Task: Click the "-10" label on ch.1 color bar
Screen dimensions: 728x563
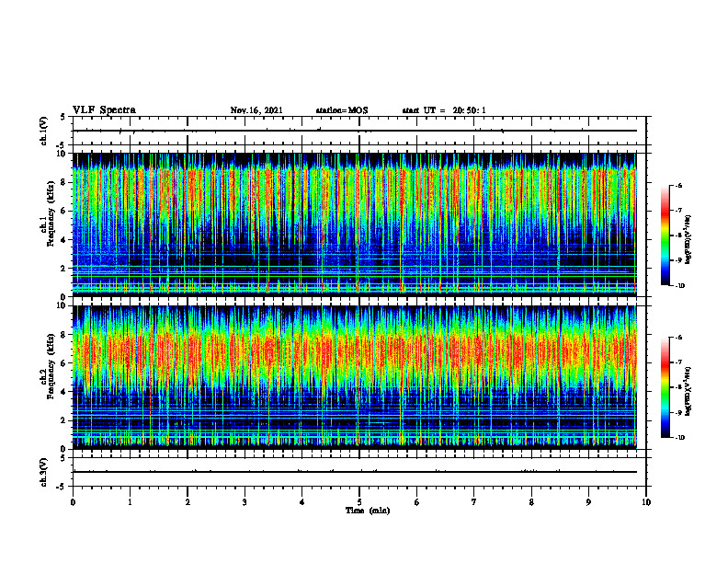Action: point(679,286)
